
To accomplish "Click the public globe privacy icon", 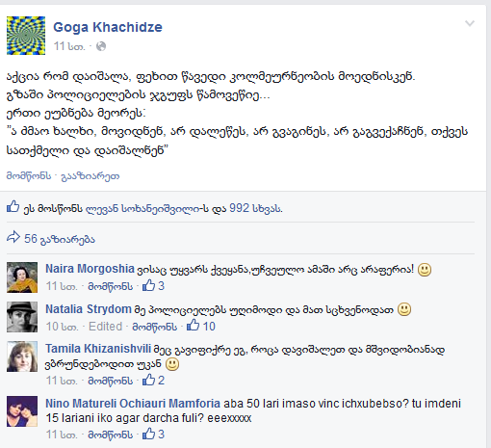I will pos(101,46).
